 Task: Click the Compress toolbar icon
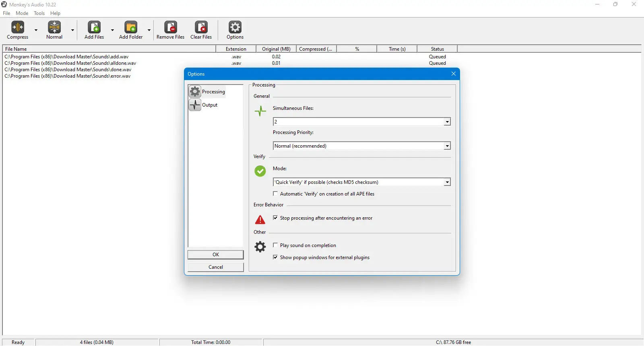pyautogui.click(x=18, y=27)
